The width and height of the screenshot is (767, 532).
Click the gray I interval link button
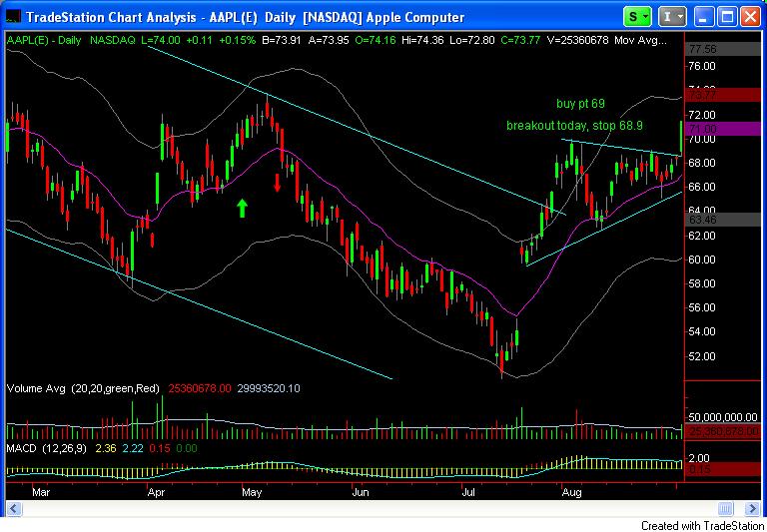point(672,18)
